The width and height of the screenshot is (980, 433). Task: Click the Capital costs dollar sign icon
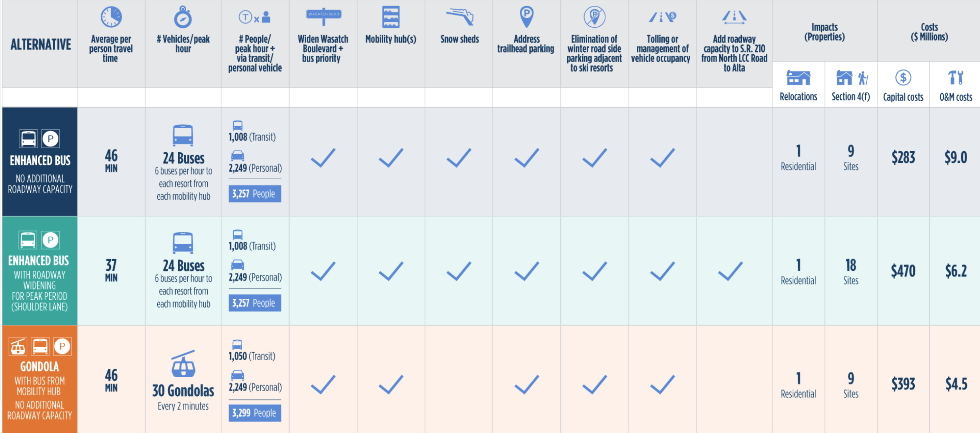[x=903, y=78]
